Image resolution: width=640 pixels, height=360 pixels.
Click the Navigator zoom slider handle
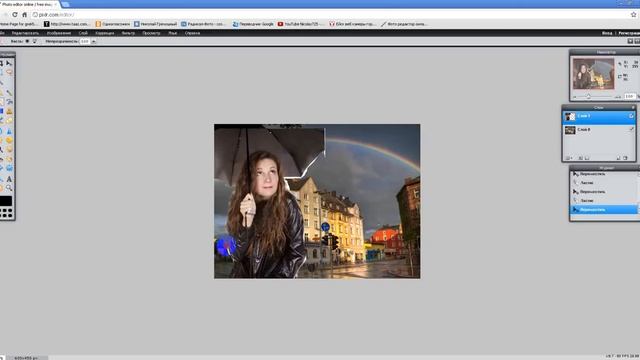tap(589, 97)
